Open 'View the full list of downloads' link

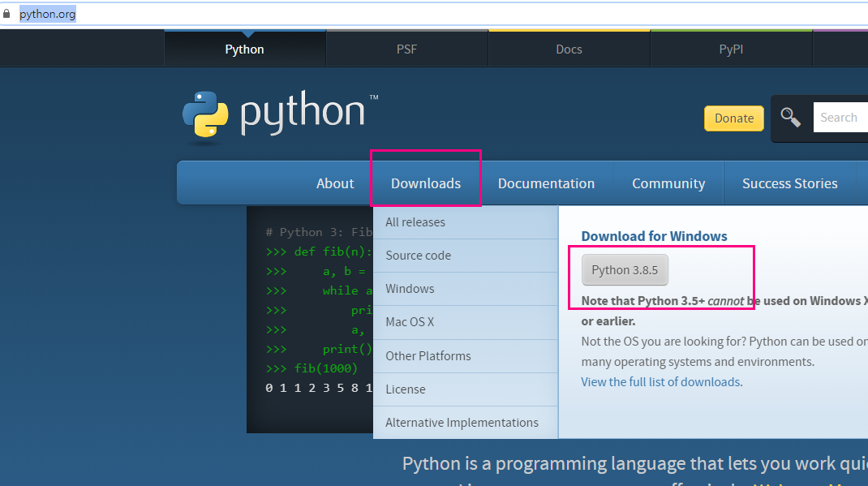click(x=661, y=382)
